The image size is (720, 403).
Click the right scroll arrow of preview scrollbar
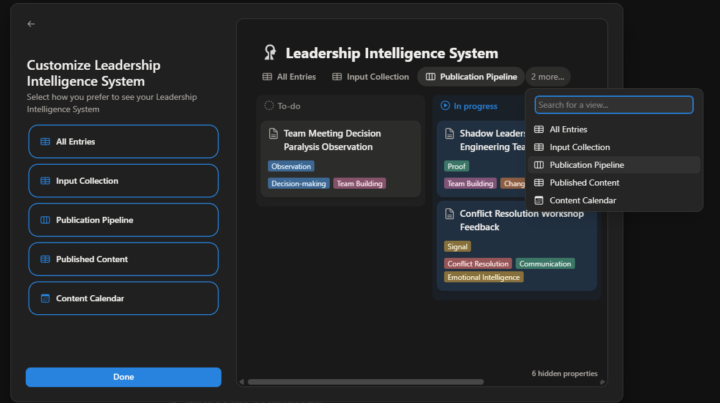[x=602, y=382]
